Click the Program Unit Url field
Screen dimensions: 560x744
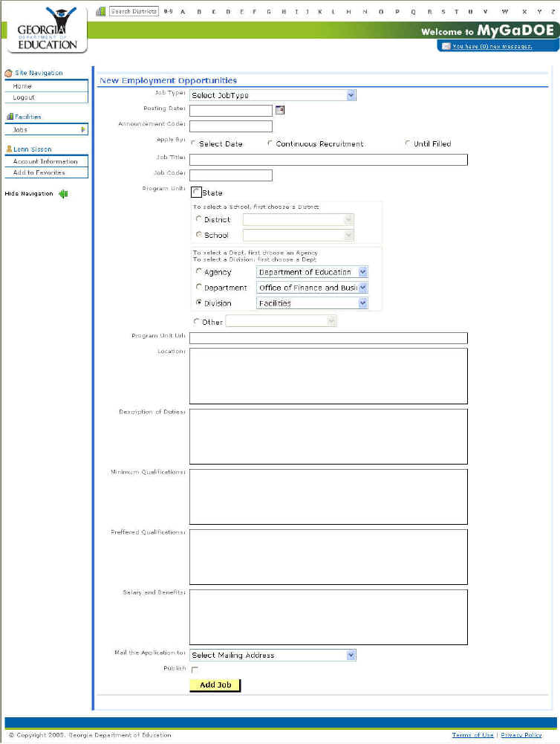pyautogui.click(x=328, y=338)
